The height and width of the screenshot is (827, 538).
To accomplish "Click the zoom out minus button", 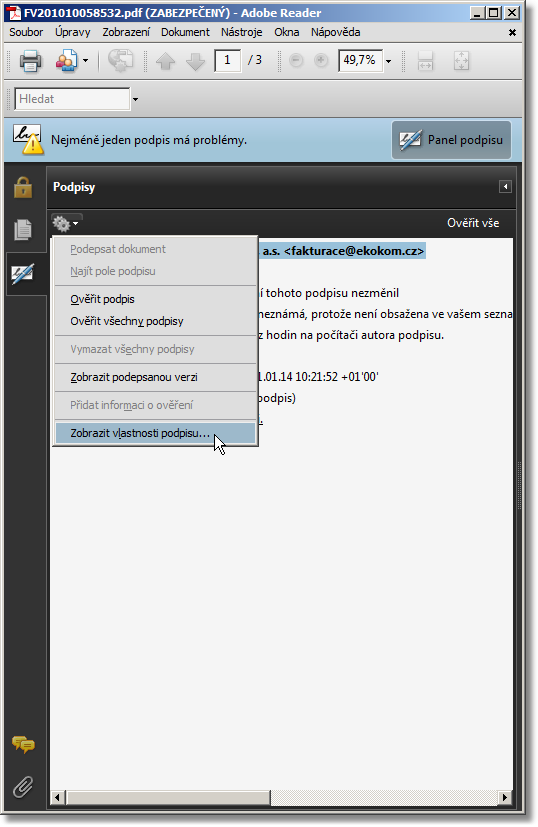I will coord(296,61).
